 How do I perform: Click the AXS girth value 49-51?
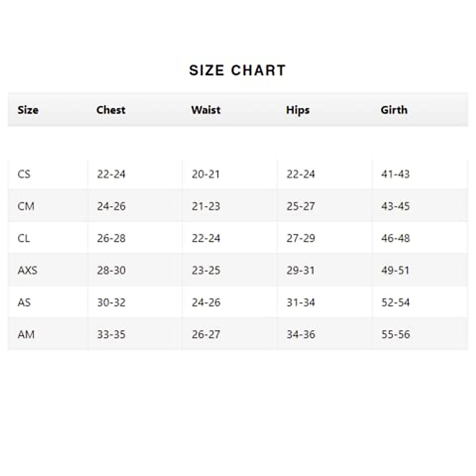click(395, 271)
